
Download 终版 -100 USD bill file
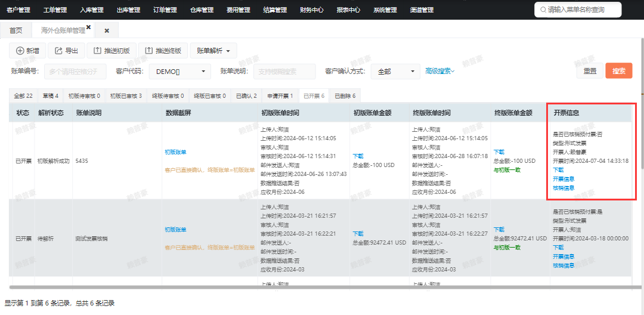coord(499,152)
